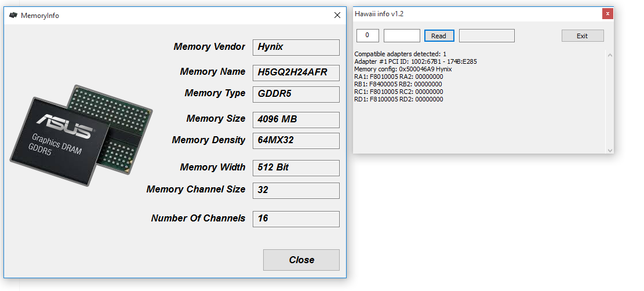Click the adapter index field showing 0
644x291 pixels.
tap(368, 36)
